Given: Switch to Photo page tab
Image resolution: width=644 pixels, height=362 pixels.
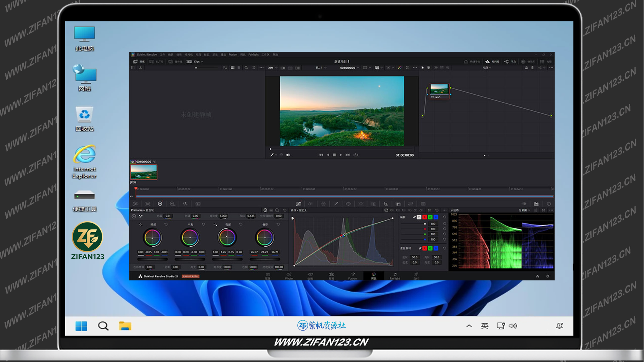Looking at the screenshot, I should 289,276.
